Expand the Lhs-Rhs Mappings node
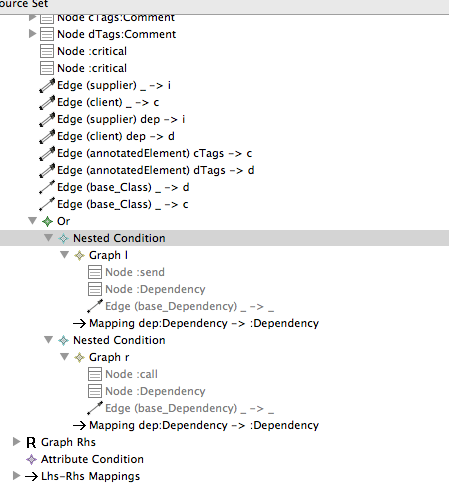 pyautogui.click(x=16, y=476)
